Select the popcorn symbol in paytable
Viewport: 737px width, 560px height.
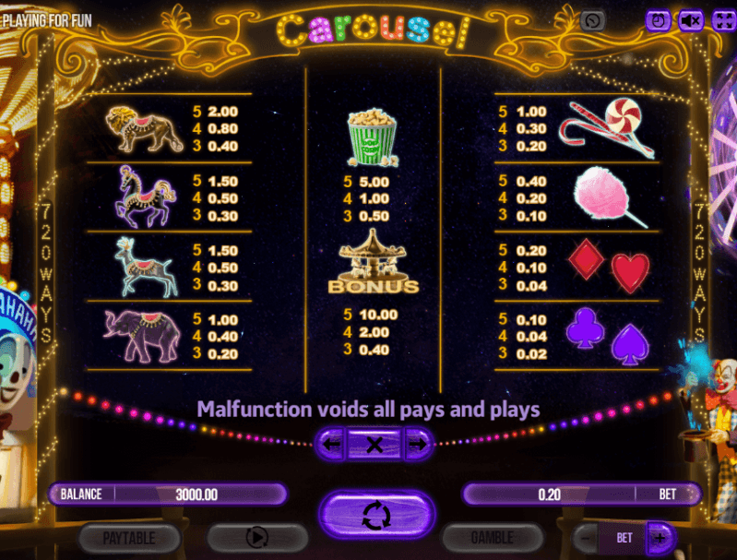click(373, 137)
